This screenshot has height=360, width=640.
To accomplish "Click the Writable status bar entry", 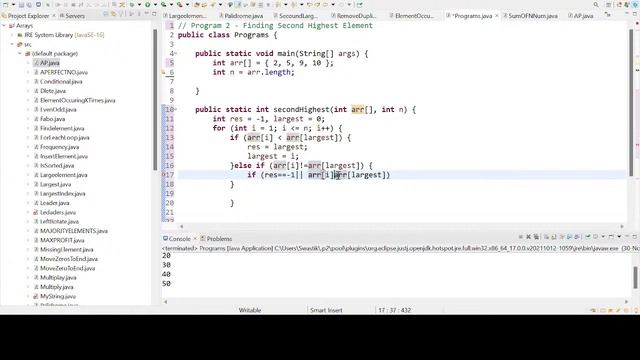I will pos(250,310).
